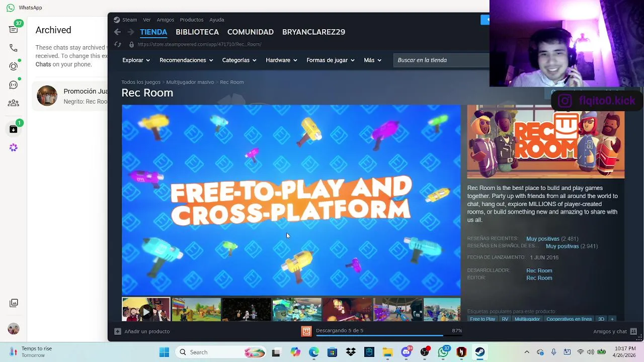Select the second screenshot thumbnail
Viewport: 644px width, 362px height.
coord(196,310)
